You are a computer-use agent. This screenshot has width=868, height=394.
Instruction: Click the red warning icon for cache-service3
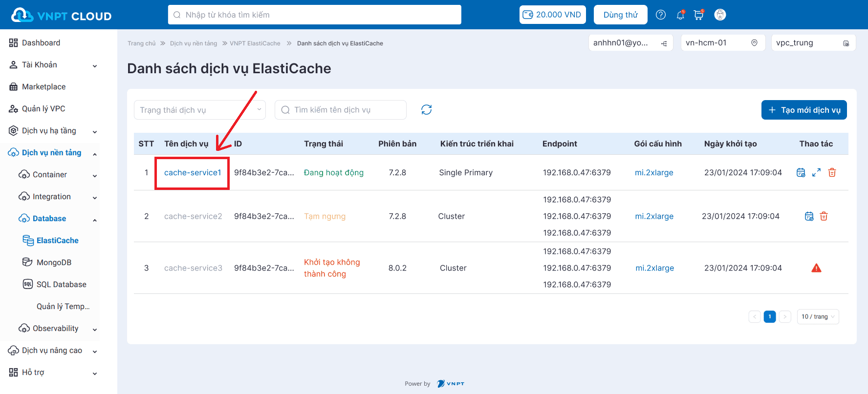click(x=816, y=268)
